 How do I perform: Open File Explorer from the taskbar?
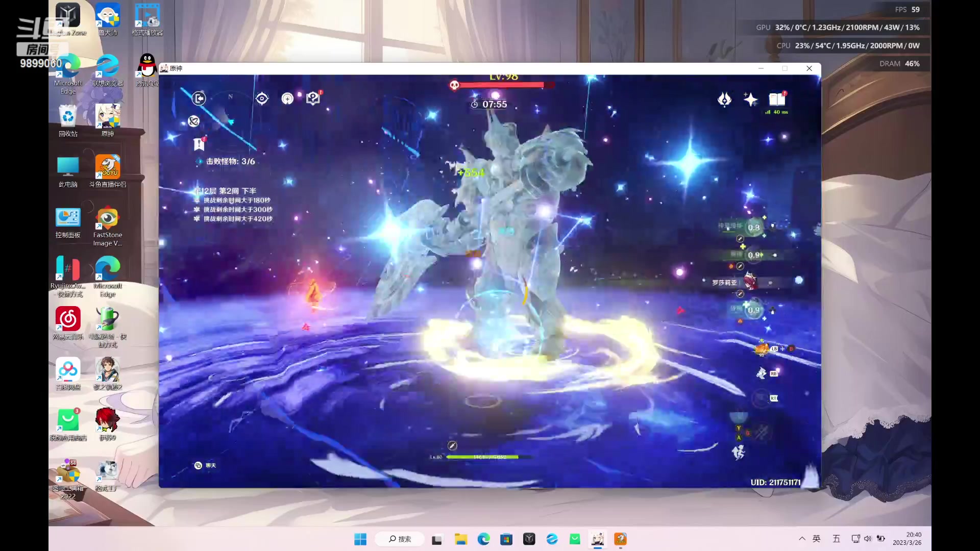click(x=461, y=539)
